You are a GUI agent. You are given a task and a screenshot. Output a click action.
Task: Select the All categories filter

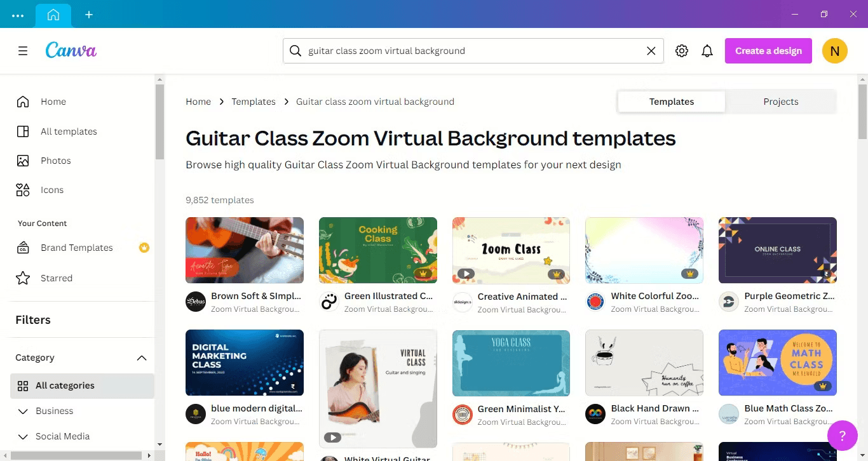[x=82, y=385]
